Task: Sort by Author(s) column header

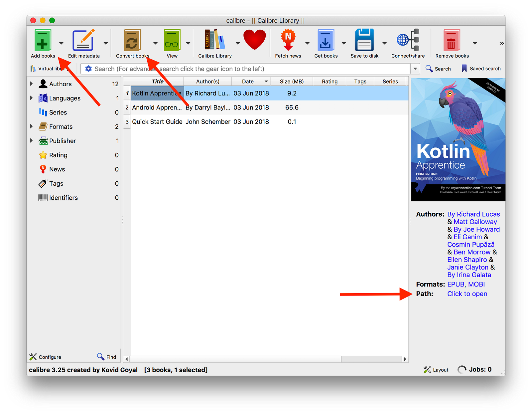Action: tap(207, 82)
